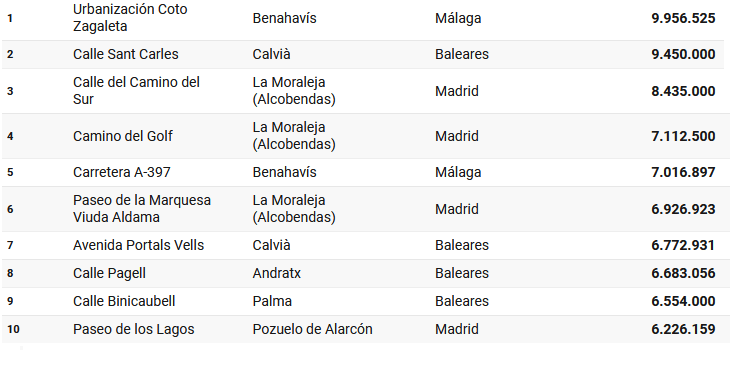Select the 7.112.500 price cell
Image resolution: width=741 pixels, height=372 pixels.
[683, 136]
